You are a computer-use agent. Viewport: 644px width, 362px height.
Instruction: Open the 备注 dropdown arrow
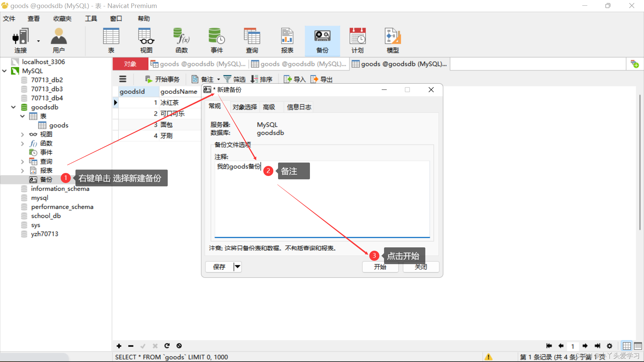[x=218, y=79]
